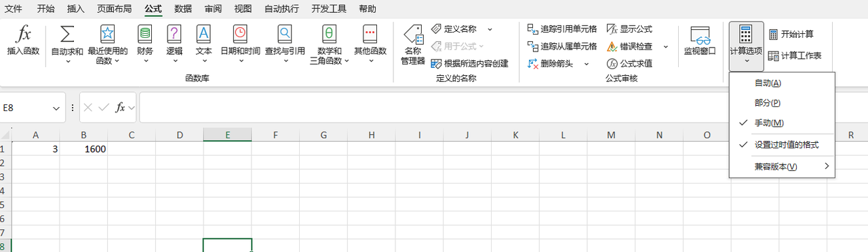The image size is (868, 252).
Task: Select column M header
Action: pos(611,135)
